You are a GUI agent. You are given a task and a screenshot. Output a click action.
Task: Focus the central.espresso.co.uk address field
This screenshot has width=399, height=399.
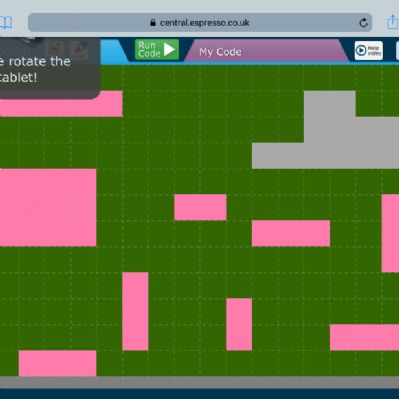[x=200, y=23]
